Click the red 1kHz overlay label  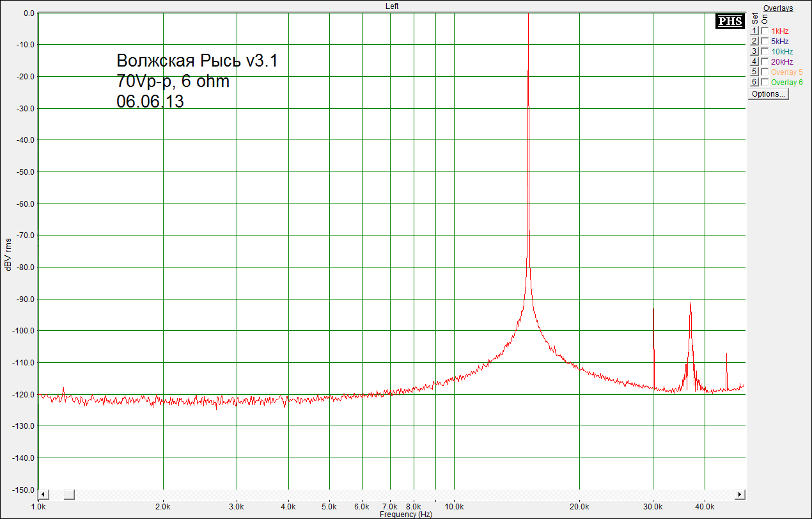point(779,31)
